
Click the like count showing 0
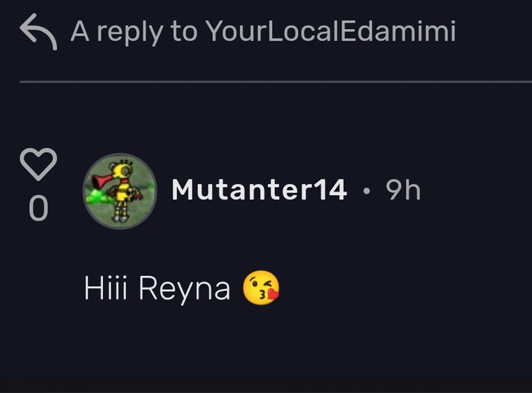(x=38, y=208)
